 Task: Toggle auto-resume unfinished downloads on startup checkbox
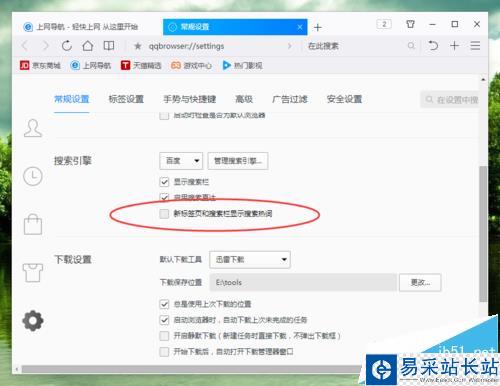coord(164,320)
